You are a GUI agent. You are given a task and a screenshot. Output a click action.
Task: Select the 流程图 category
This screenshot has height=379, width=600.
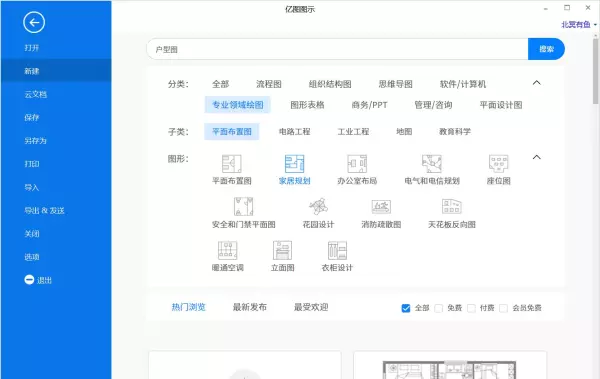coord(269,84)
